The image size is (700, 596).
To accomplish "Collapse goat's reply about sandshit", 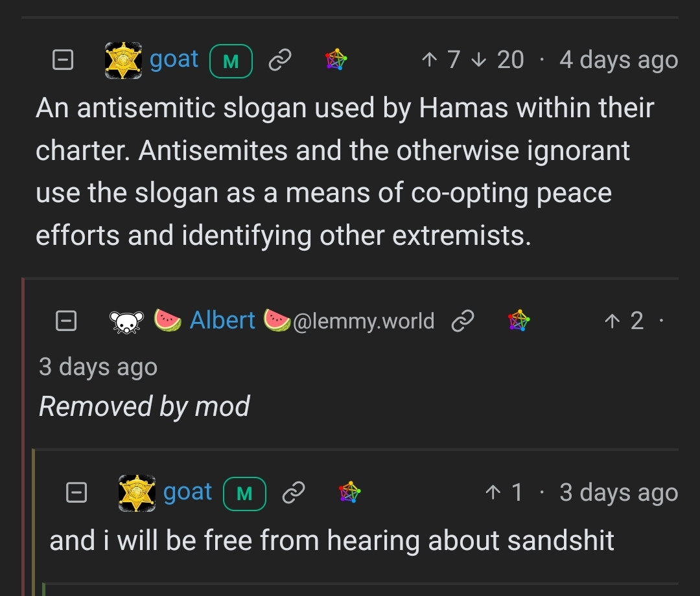I will tap(76, 494).
